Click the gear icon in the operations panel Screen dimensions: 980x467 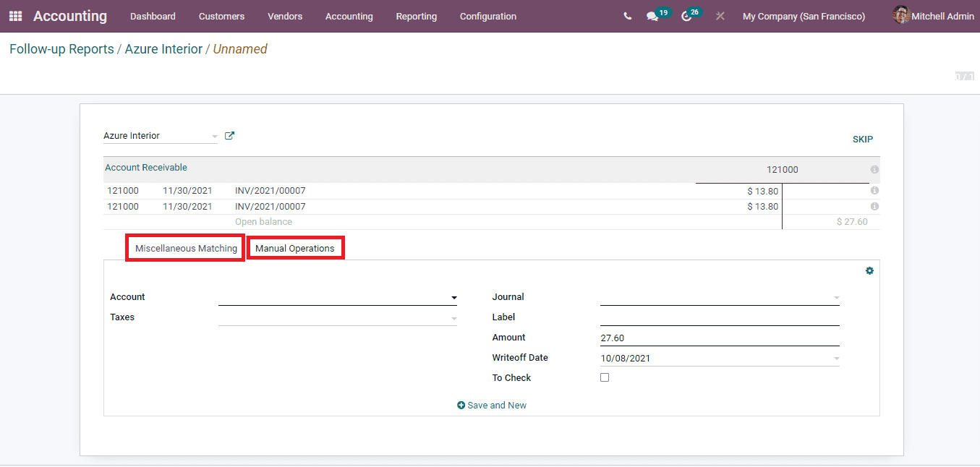coord(869,270)
